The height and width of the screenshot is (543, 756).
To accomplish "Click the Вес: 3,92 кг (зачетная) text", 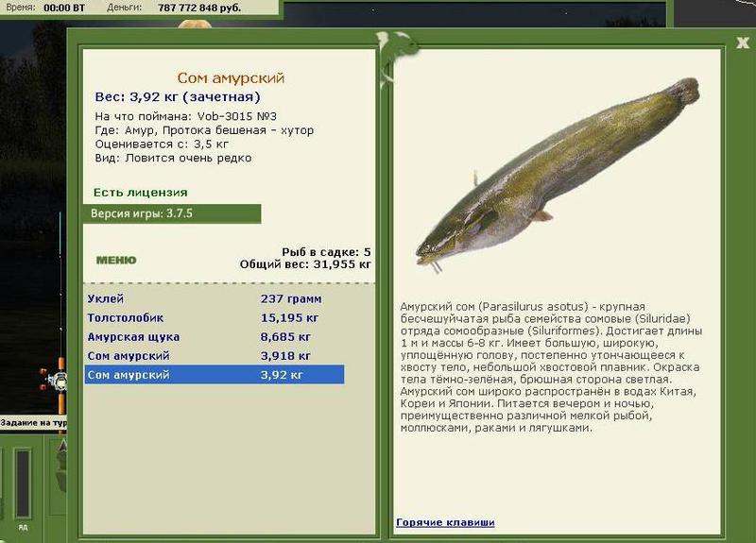I will [178, 97].
